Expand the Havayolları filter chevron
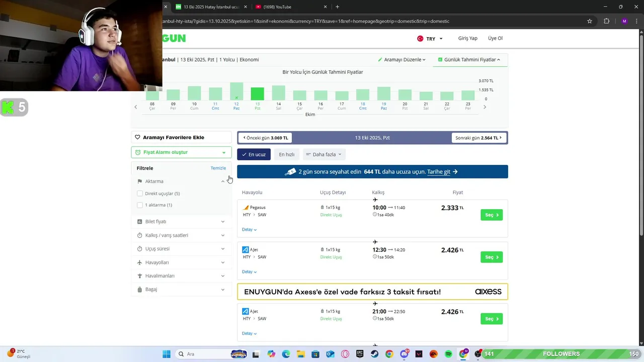 pyautogui.click(x=223, y=262)
